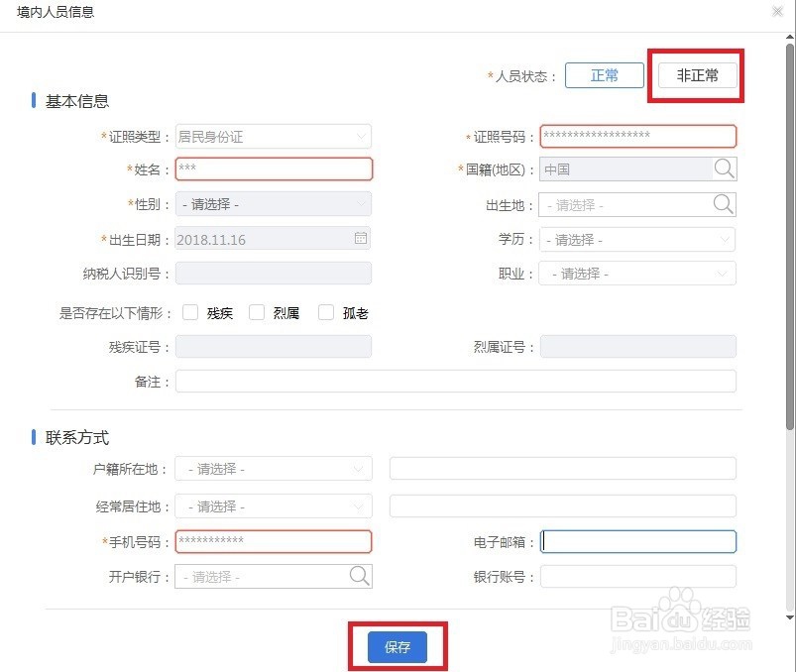Click the 出生日期 field showing 2018.11.16
This screenshot has height=672, width=796.
point(274,239)
